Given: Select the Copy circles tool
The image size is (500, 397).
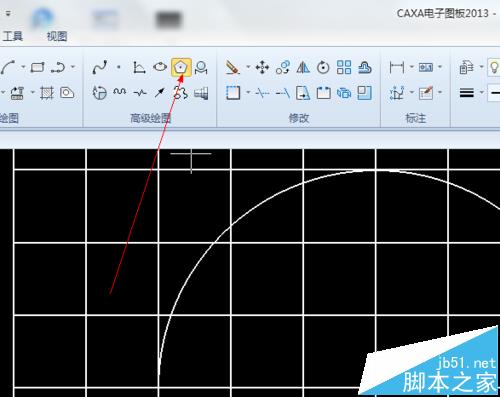Looking at the screenshot, I should point(283,67).
